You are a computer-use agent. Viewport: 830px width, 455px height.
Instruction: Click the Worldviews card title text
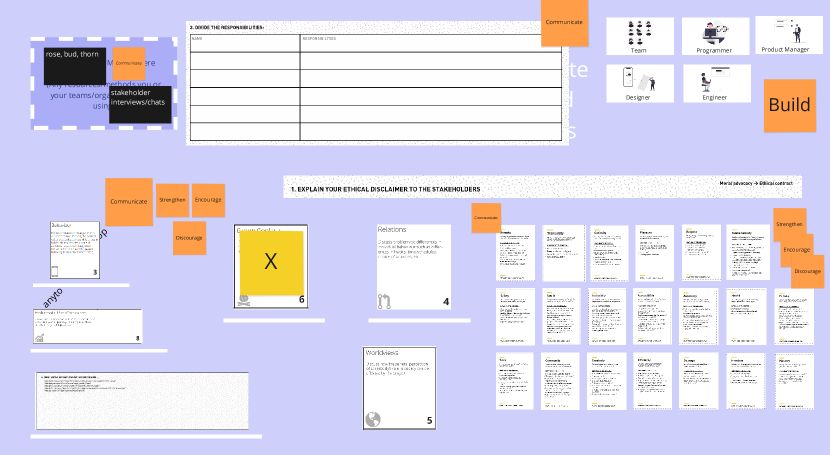pos(382,352)
